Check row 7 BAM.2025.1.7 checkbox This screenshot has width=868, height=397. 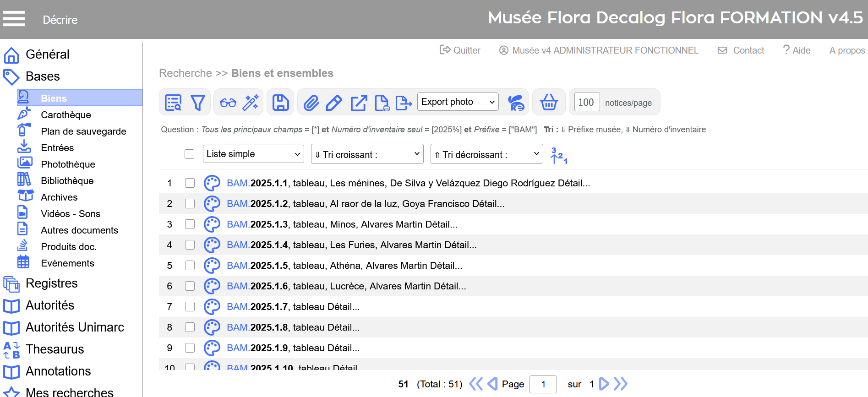point(190,307)
